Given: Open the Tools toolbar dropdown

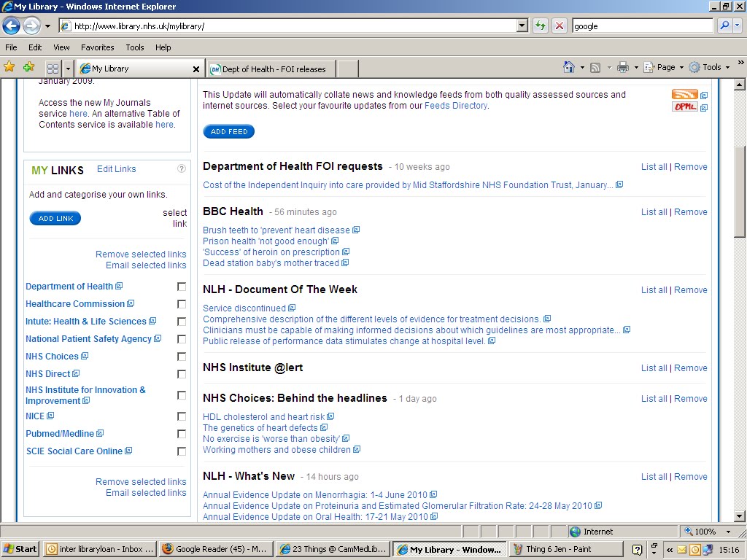Looking at the screenshot, I should [x=711, y=67].
